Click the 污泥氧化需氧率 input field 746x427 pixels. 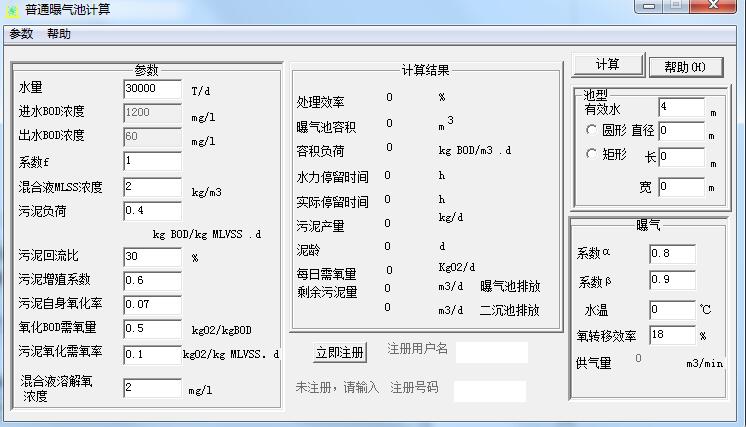click(152, 355)
